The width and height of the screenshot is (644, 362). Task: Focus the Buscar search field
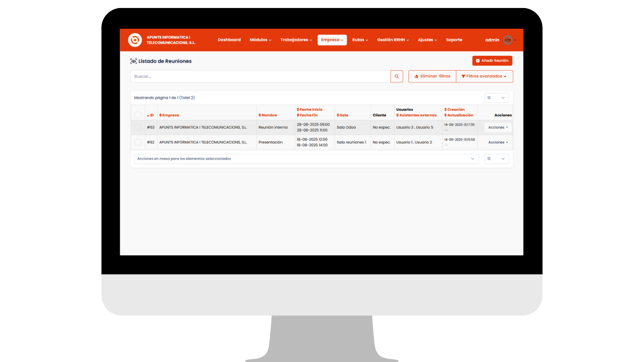pyautogui.click(x=260, y=76)
